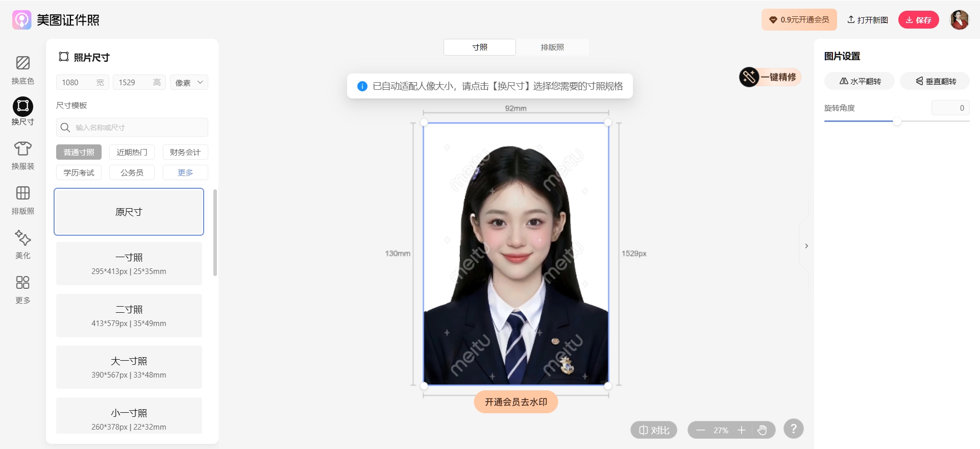This screenshot has width=980, height=449.
Task: Select the 近期热门 category
Action: [x=132, y=152]
